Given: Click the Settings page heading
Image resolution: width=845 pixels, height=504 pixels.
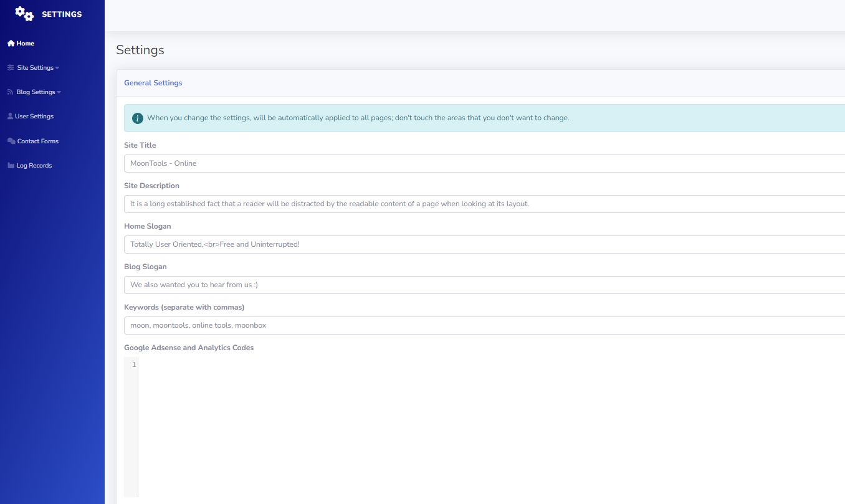Looking at the screenshot, I should pos(140,50).
